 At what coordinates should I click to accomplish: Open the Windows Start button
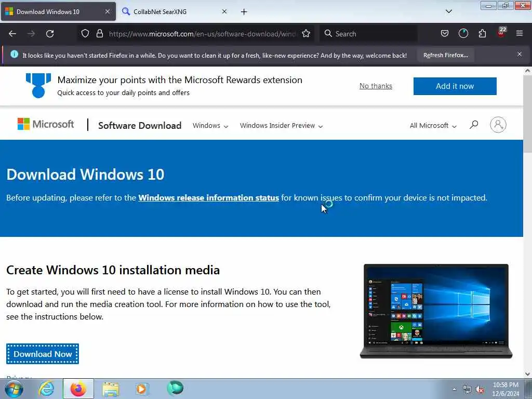14,389
